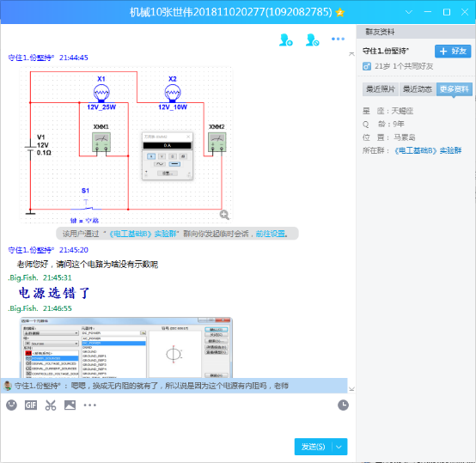Image resolution: width=476 pixels, height=463 pixels.
Task: Open the 前往设置 link
Action: 271,234
